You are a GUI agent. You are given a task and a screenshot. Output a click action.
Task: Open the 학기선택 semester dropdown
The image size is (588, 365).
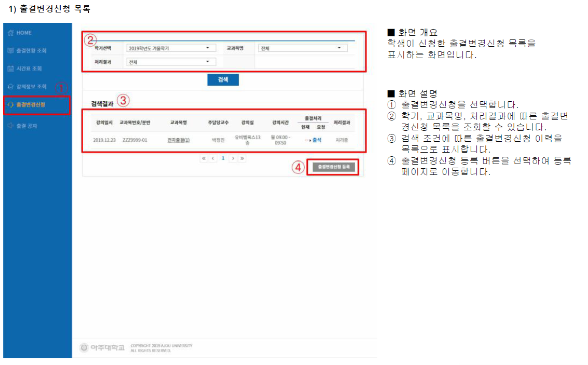click(171, 48)
